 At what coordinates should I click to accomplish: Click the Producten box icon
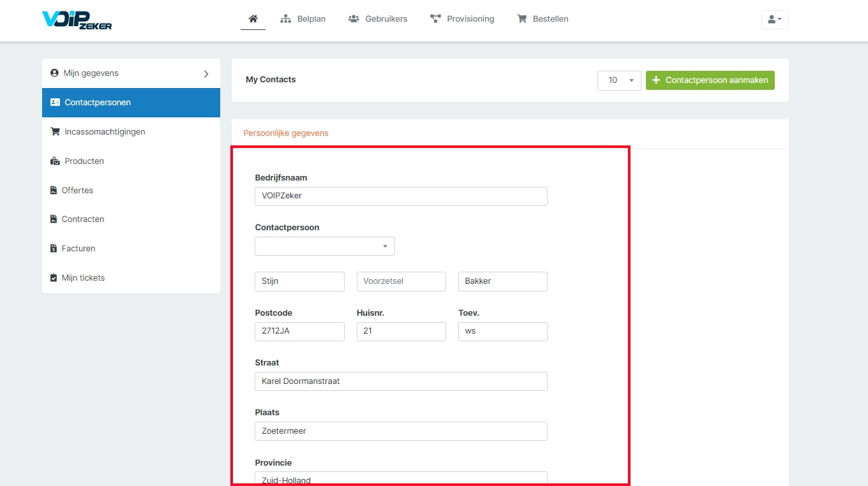[x=55, y=161]
